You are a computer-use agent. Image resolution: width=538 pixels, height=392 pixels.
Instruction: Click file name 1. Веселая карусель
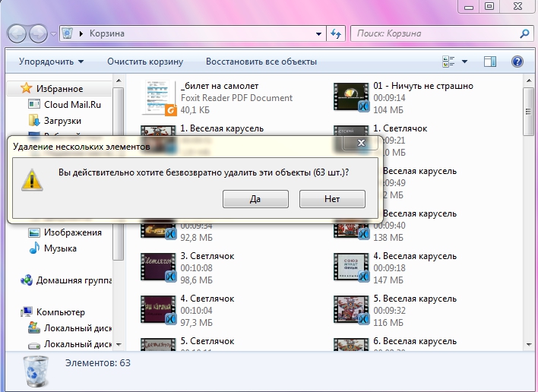coord(222,128)
